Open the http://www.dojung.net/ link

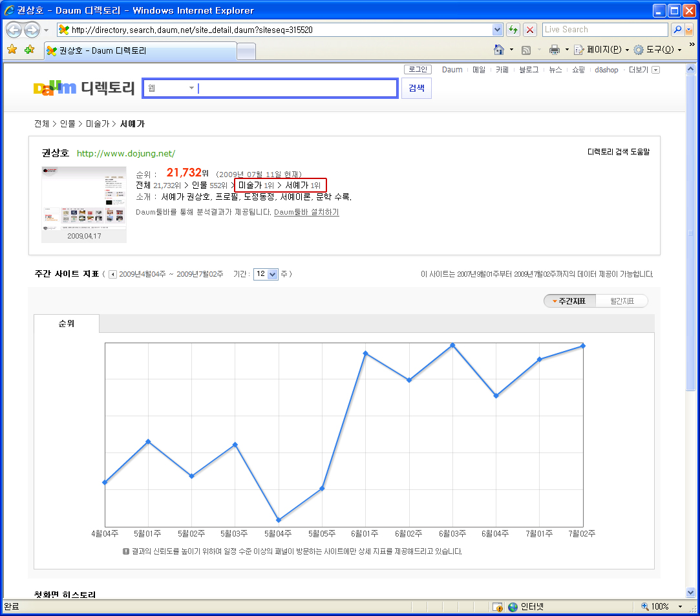pos(126,154)
